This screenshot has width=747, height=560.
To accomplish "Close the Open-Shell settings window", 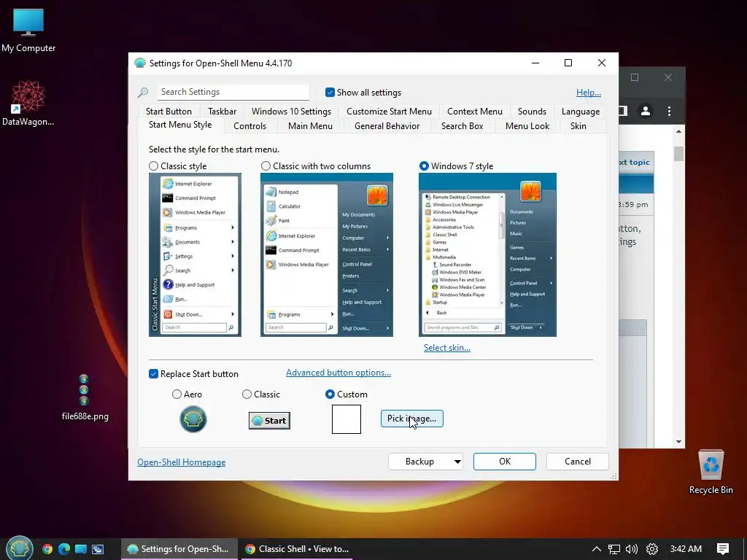I will (602, 63).
